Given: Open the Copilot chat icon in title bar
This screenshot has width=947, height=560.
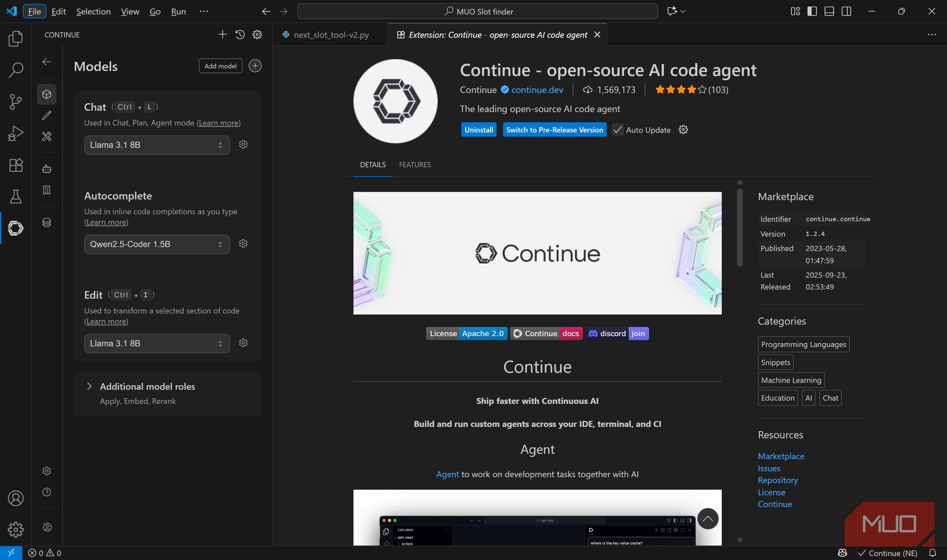Looking at the screenshot, I should [x=672, y=11].
